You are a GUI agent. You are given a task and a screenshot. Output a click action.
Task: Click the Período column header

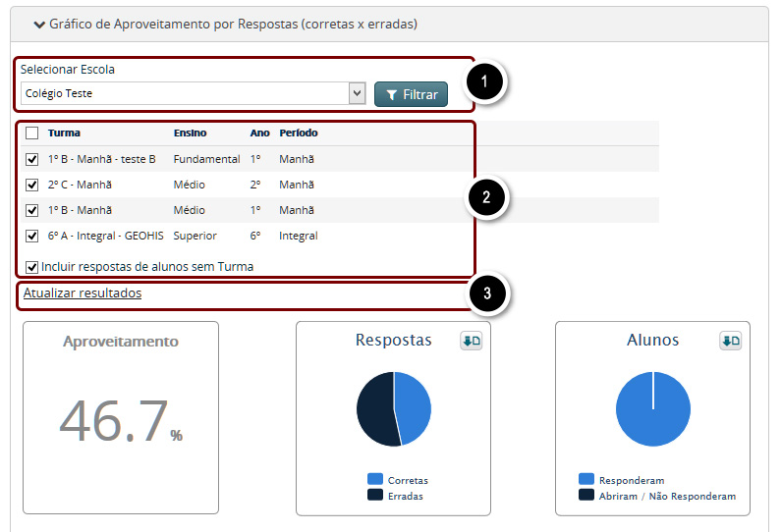(x=298, y=133)
